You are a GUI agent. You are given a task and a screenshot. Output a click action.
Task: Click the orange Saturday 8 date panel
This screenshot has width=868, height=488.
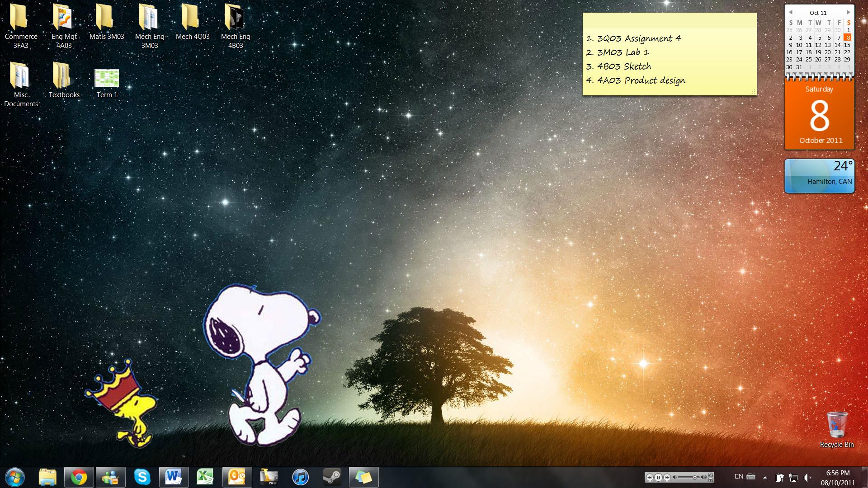pos(820,115)
